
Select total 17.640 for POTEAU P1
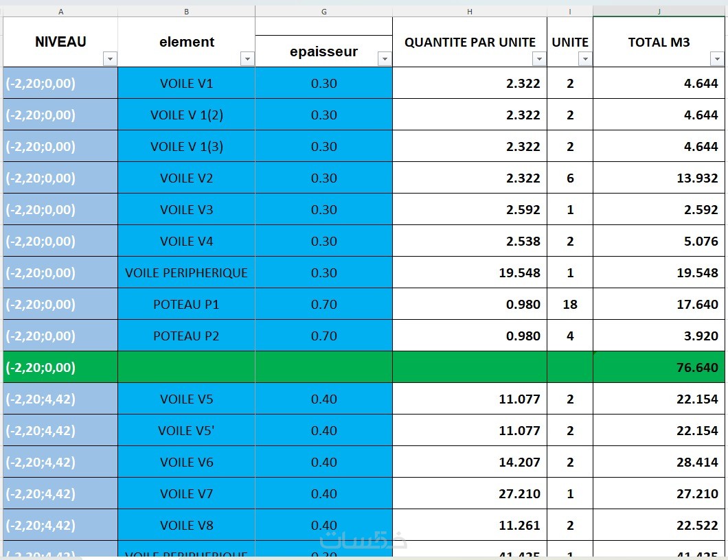659,304
